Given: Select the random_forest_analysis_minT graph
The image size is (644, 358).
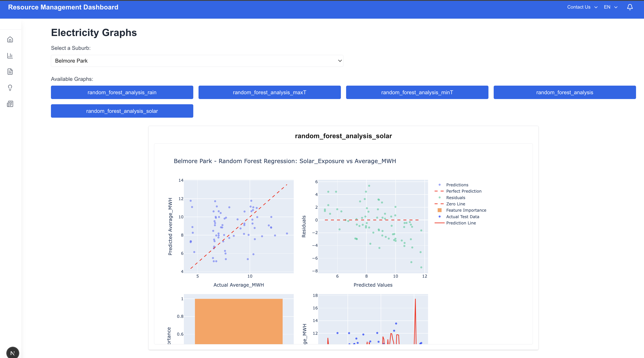Looking at the screenshot, I should click(x=417, y=92).
